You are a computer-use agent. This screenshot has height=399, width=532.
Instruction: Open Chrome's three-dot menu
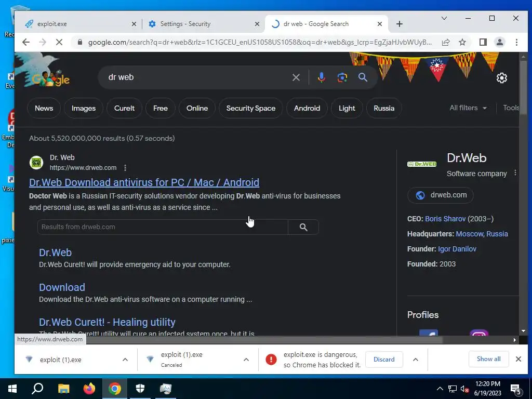pyautogui.click(x=516, y=42)
